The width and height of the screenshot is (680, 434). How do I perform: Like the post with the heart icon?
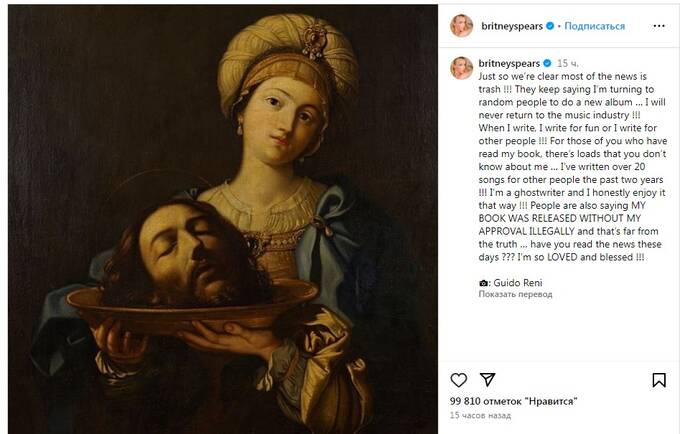[459, 380]
